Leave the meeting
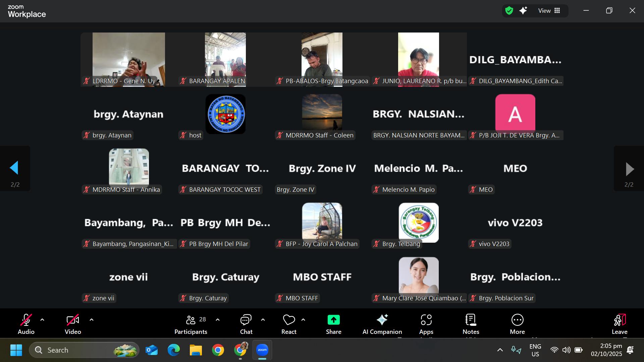 point(619,324)
